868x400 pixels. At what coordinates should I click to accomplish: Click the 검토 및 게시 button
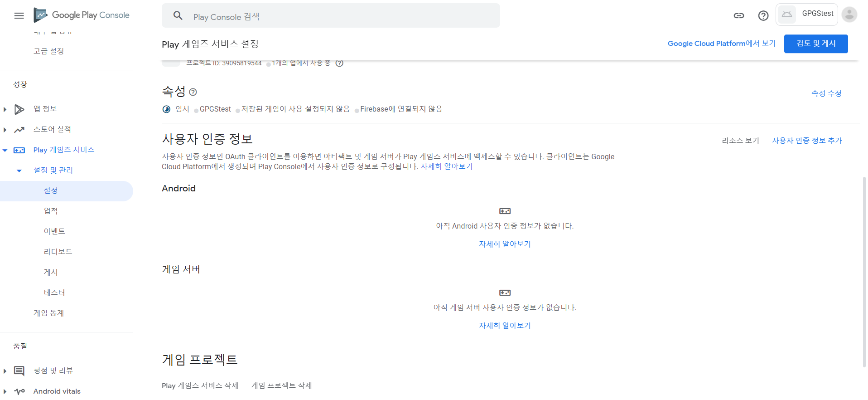[816, 44]
